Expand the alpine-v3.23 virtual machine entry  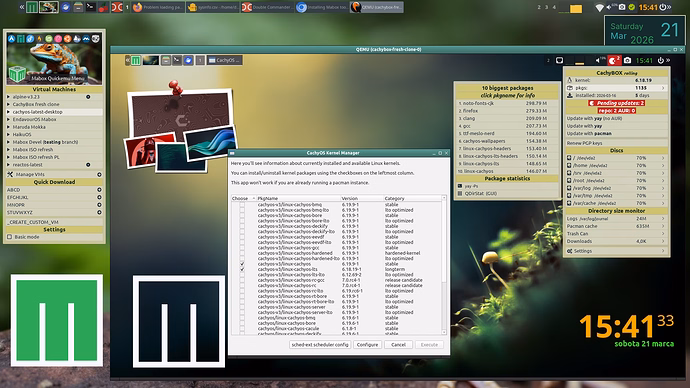pos(54,97)
